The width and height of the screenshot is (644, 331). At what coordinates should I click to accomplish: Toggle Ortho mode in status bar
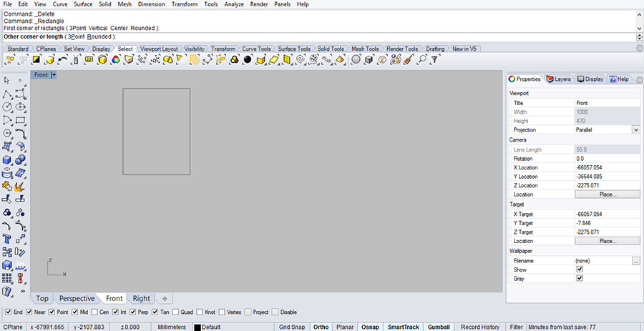[321, 327]
